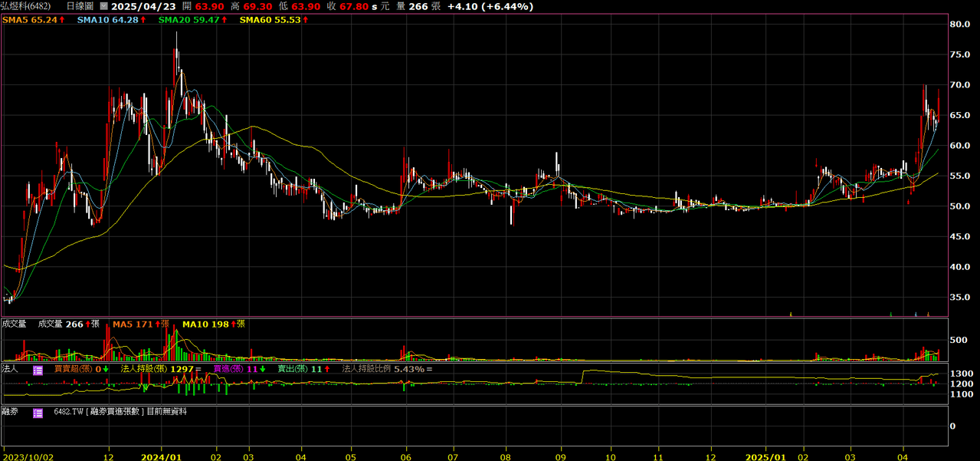Viewport: 980px width, 461px height.
Task: Click the 2024/01 date axis label
Action: 162,456
